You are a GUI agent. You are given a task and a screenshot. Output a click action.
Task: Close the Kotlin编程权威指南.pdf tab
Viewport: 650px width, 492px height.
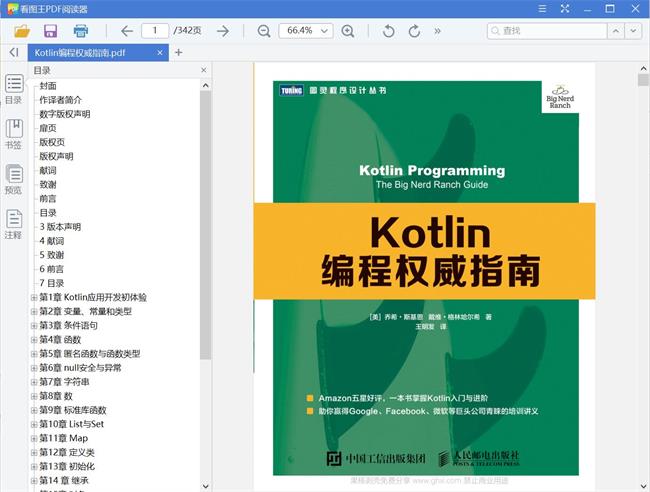coord(160,53)
